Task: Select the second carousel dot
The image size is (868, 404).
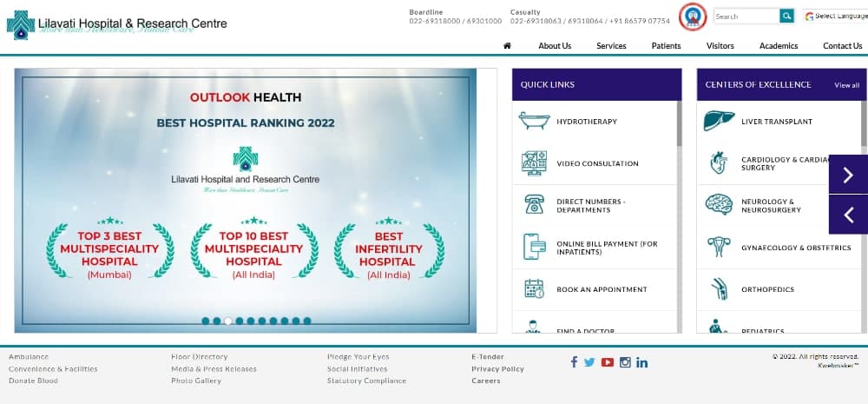Action: pos(216,321)
